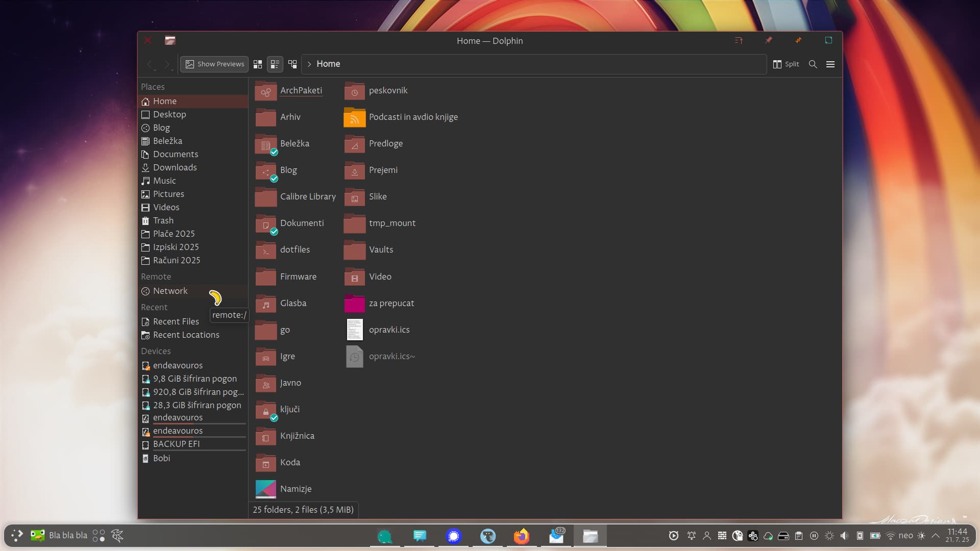Toggle keep-above pin in title bar
This screenshot has width=980, height=551.
[768, 40]
